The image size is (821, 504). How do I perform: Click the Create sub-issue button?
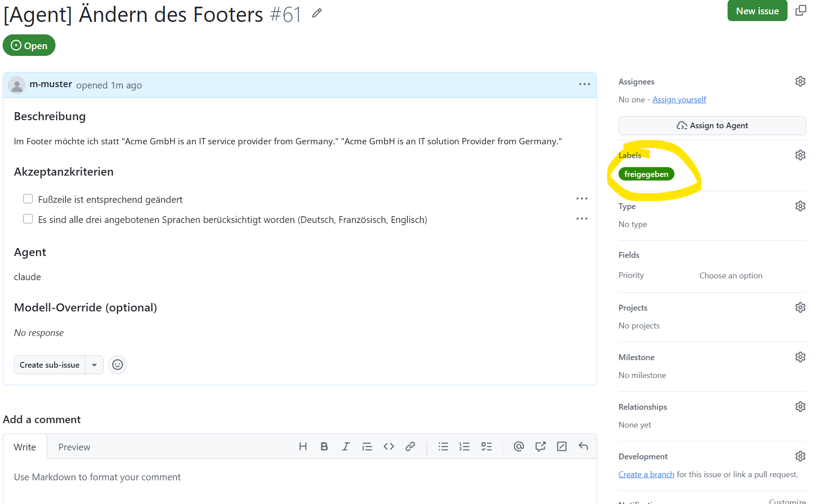[50, 365]
